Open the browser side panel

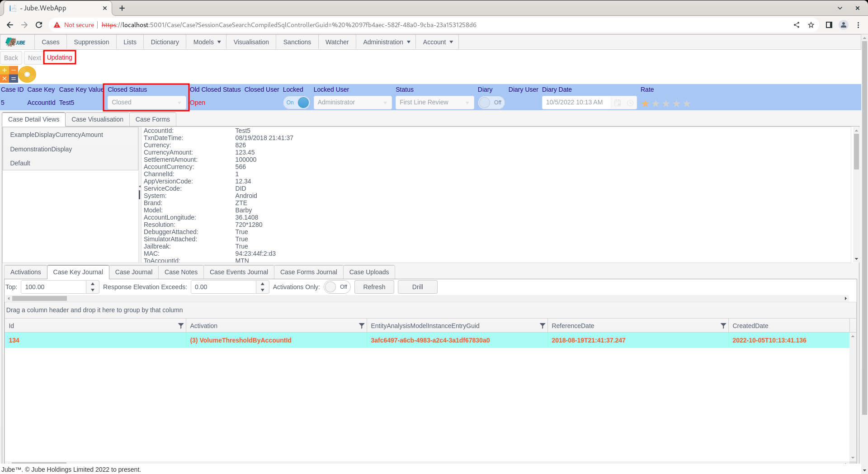point(829,25)
